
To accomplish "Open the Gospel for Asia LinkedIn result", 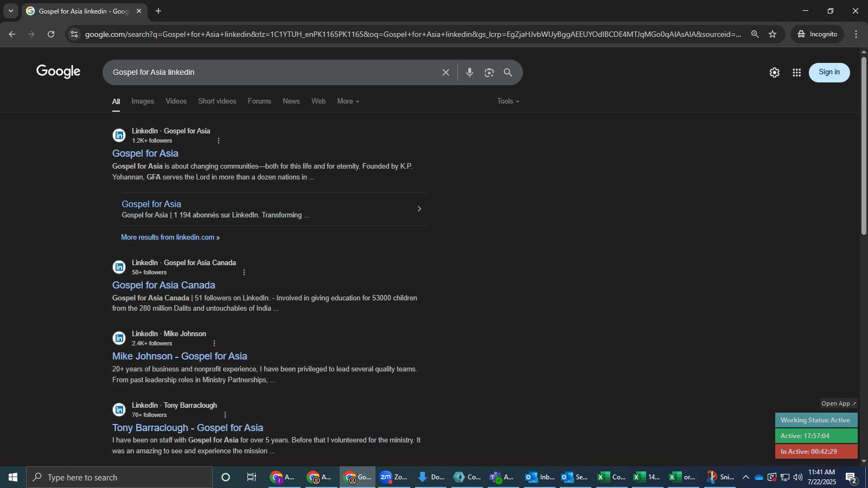I will coord(145,153).
